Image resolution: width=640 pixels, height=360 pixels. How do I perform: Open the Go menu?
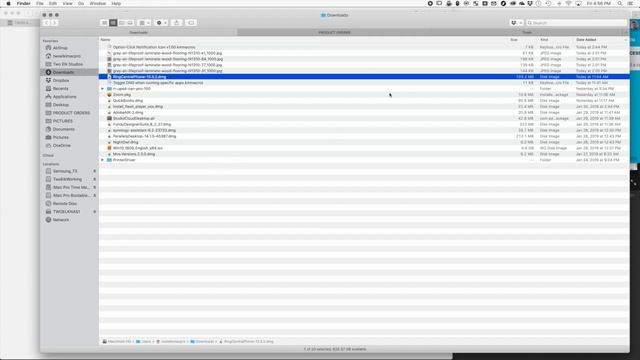(81, 3)
